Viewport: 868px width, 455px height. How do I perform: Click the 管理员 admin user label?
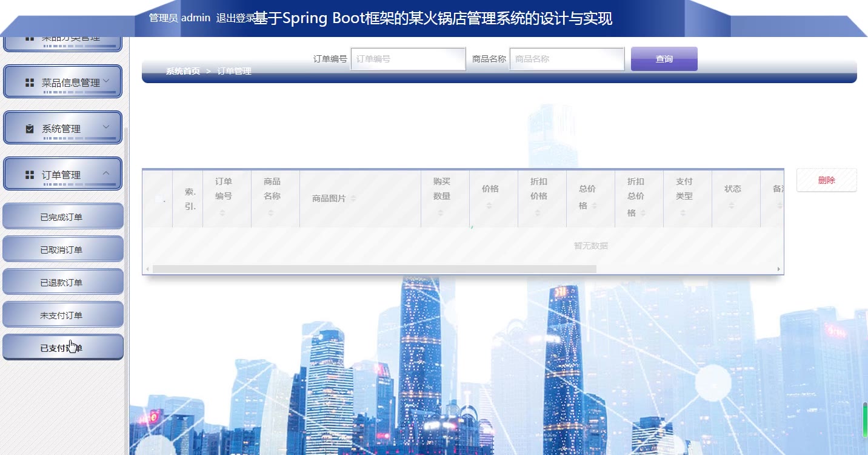(179, 18)
